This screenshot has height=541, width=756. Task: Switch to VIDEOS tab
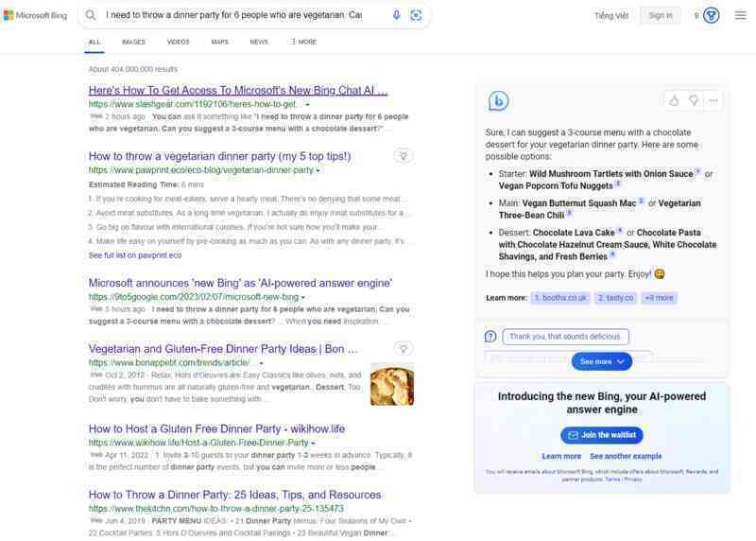point(179,42)
